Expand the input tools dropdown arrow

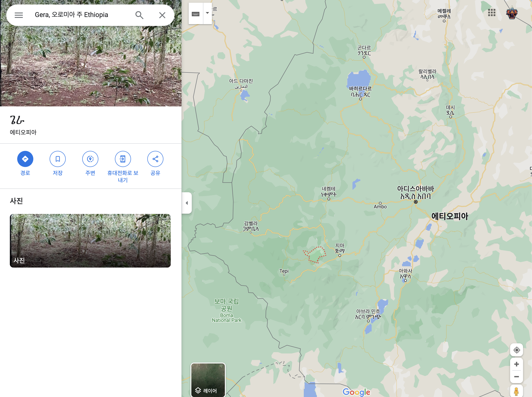coord(207,13)
